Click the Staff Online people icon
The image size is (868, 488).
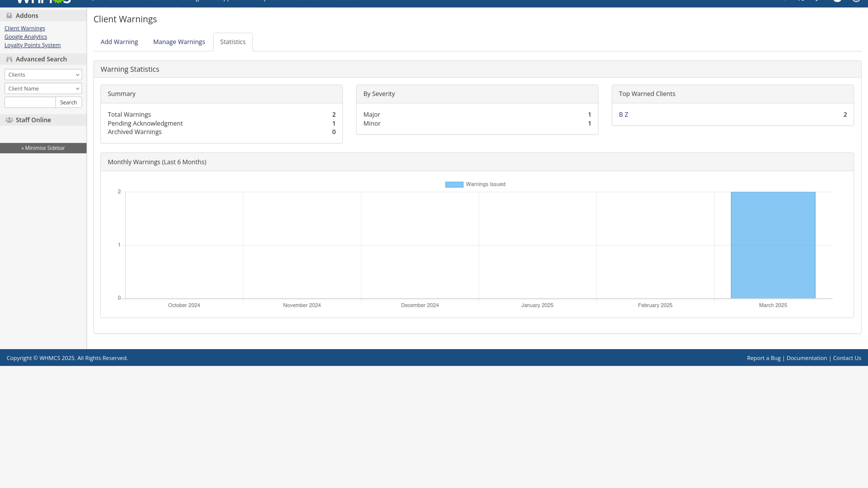tap(9, 120)
